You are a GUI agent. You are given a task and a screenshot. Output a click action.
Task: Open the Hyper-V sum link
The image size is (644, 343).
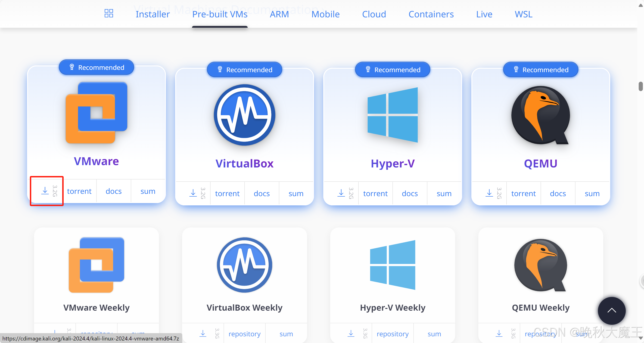tap(444, 193)
